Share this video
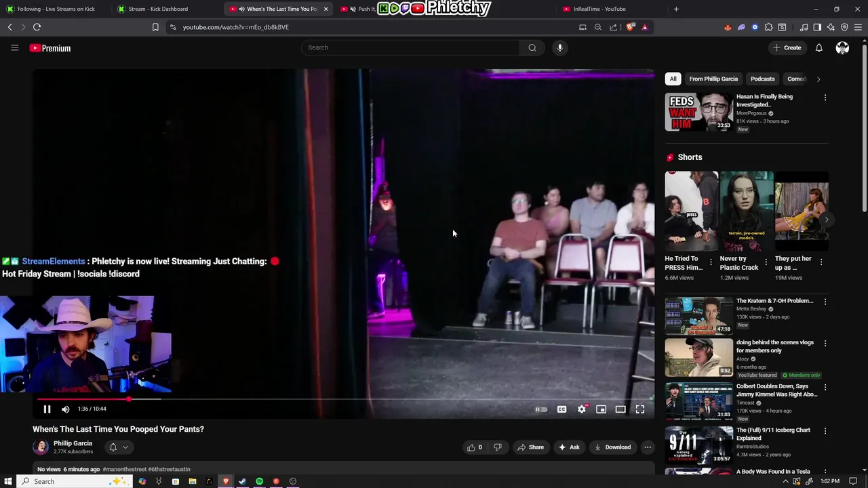868x488 pixels. click(x=530, y=447)
